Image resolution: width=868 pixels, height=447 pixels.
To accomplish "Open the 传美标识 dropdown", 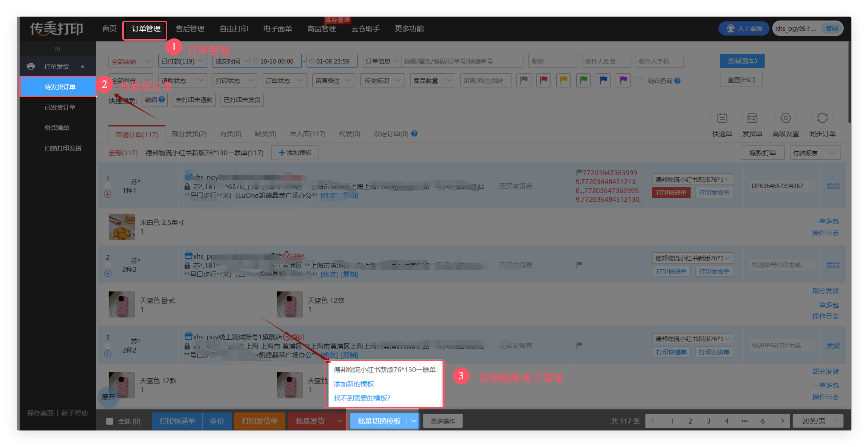I will pyautogui.click(x=382, y=80).
